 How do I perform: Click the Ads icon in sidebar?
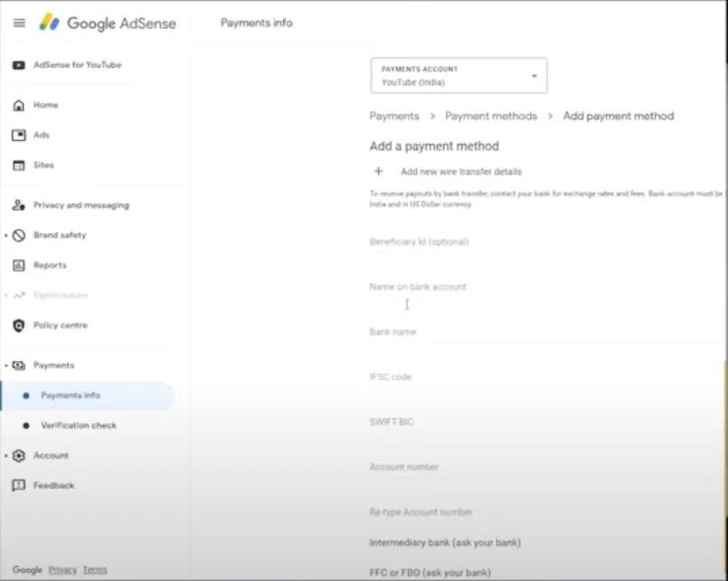pyautogui.click(x=18, y=135)
